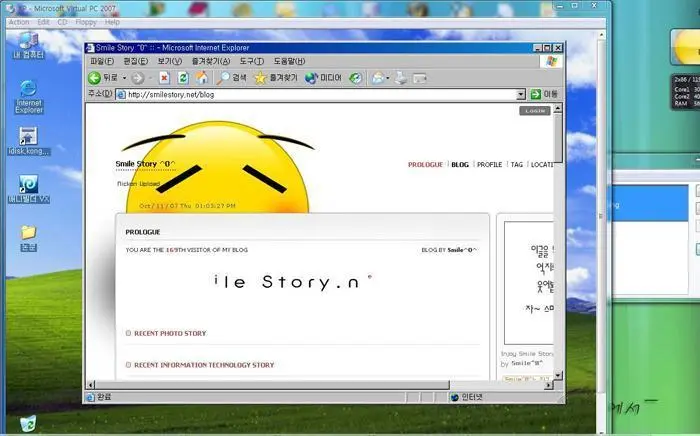Open the 도구(T) menu

(251, 61)
